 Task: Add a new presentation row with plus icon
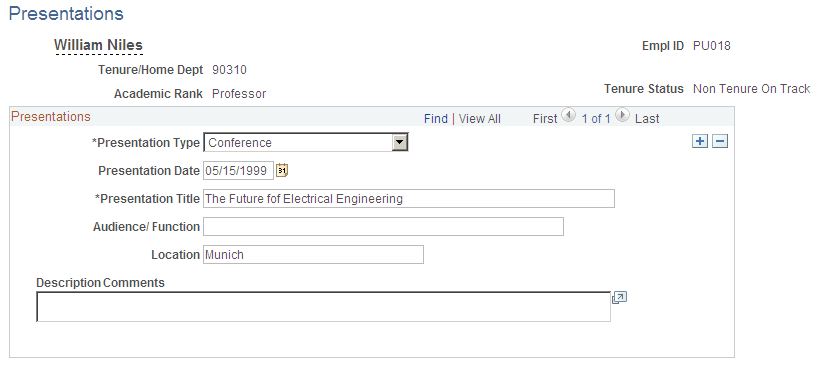tap(699, 141)
